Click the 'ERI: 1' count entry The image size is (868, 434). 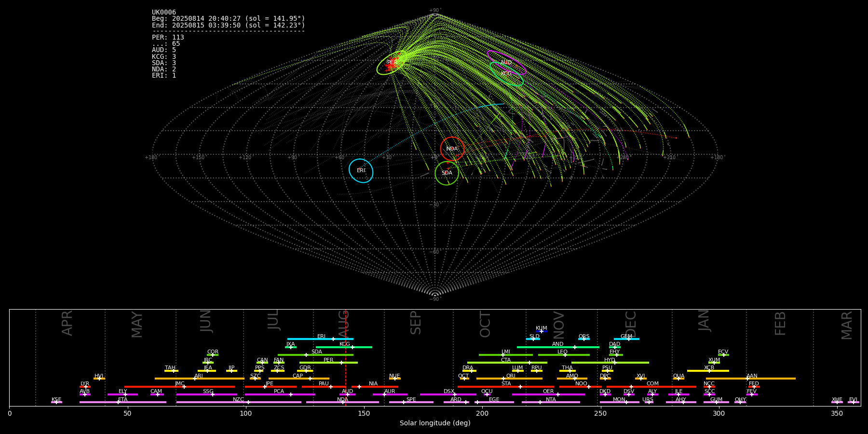164,75
